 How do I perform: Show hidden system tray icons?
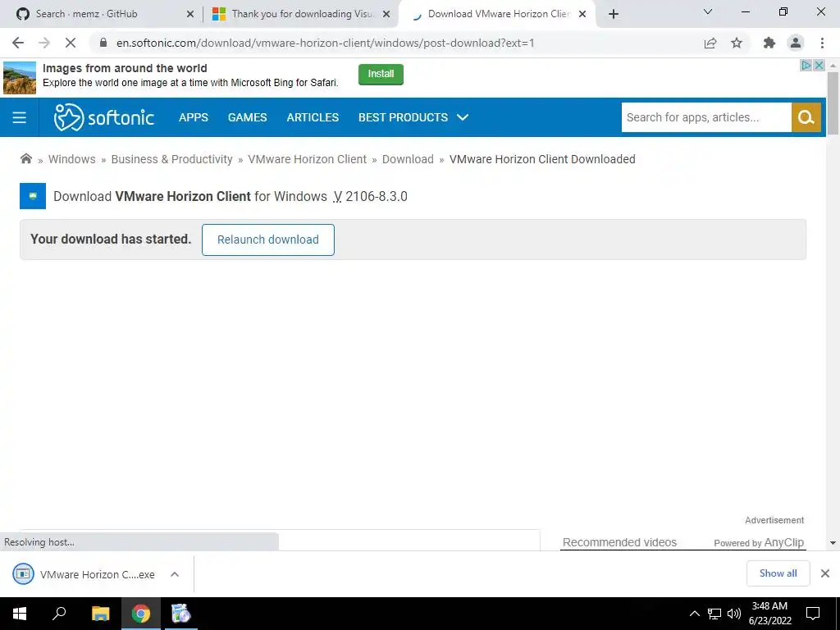(694, 614)
